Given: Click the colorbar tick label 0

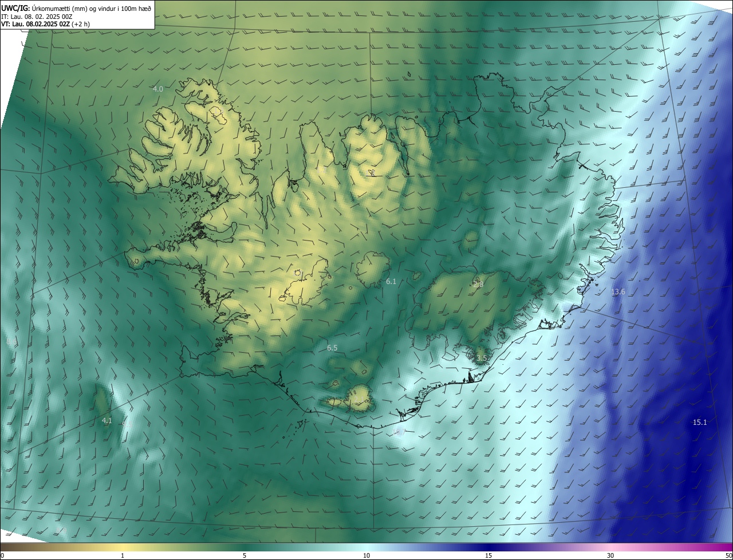Looking at the screenshot, I should point(2,555).
